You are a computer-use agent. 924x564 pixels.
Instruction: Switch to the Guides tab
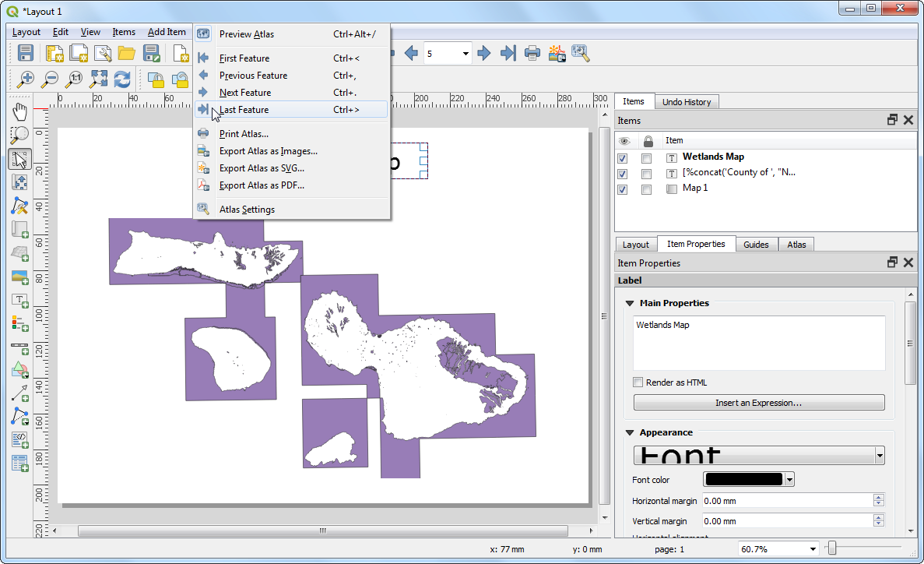click(755, 245)
